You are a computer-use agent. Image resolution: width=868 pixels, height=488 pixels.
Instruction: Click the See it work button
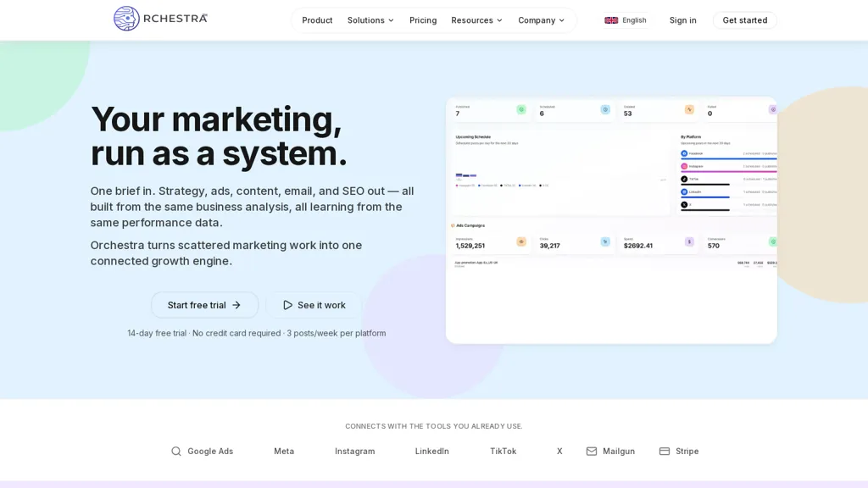tap(314, 305)
